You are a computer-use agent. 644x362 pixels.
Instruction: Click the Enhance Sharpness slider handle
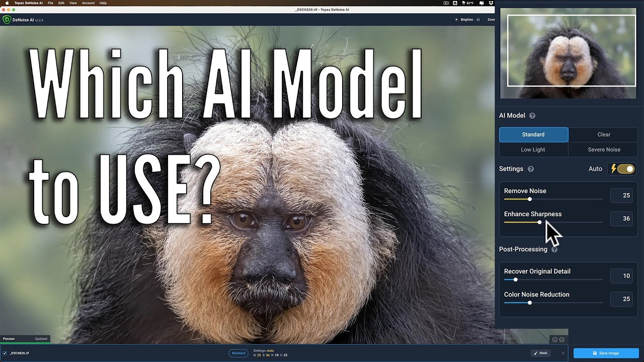pyautogui.click(x=539, y=222)
